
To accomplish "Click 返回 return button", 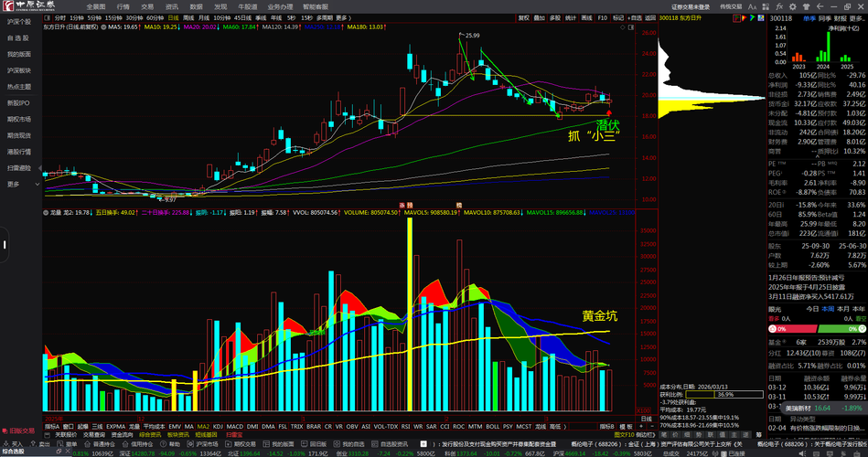I will [650, 18].
